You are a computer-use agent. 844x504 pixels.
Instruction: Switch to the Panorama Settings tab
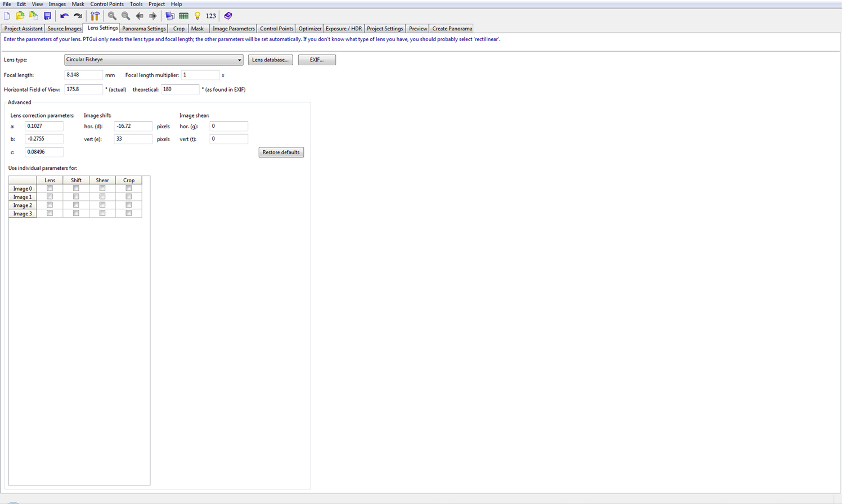[144, 29]
